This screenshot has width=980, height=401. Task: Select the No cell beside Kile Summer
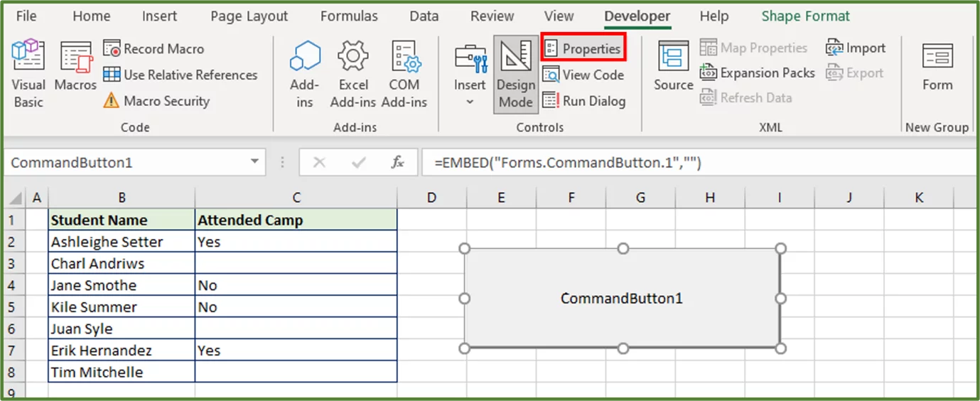(296, 307)
